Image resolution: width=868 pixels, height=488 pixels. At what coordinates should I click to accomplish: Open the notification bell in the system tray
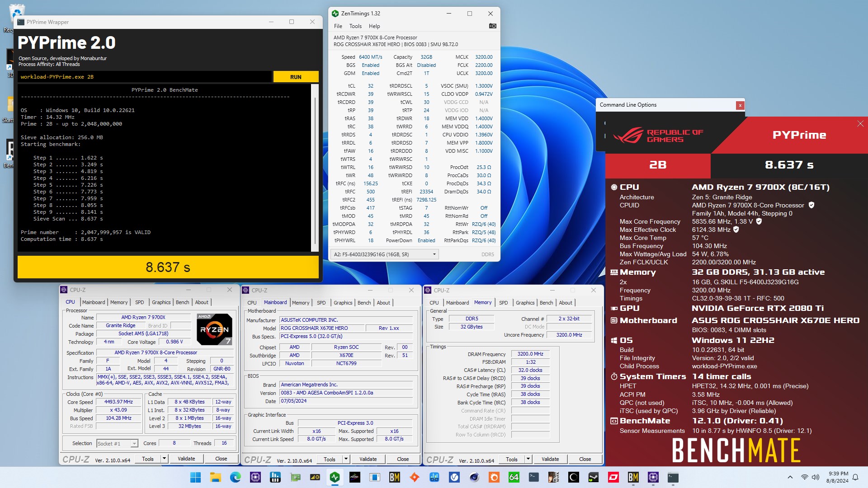(855, 477)
